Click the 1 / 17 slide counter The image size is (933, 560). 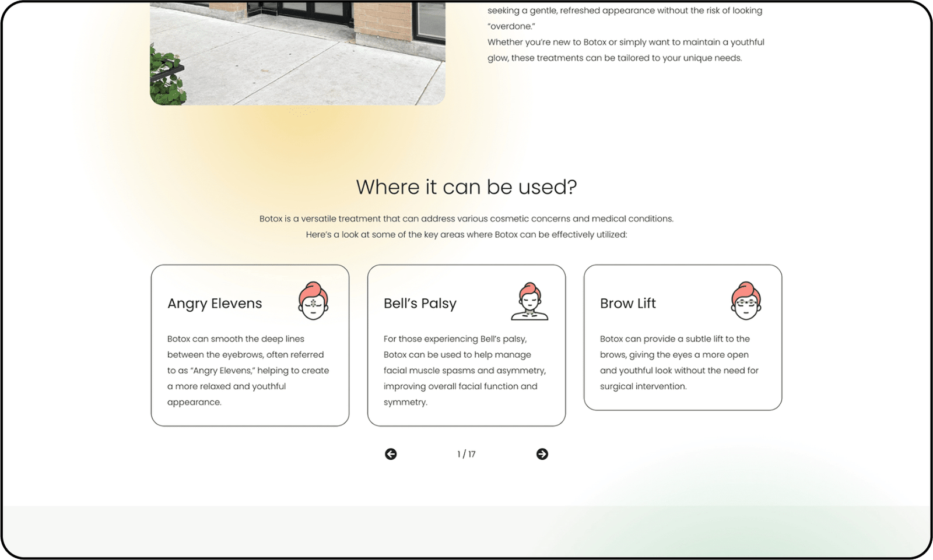click(x=466, y=454)
